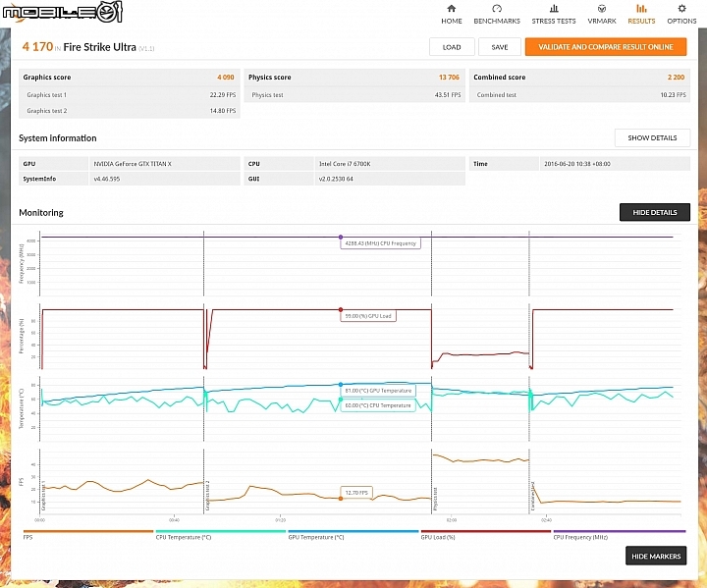Click GPU Load (%) legend label
Viewport: 707px width, 588px height.
(x=438, y=538)
